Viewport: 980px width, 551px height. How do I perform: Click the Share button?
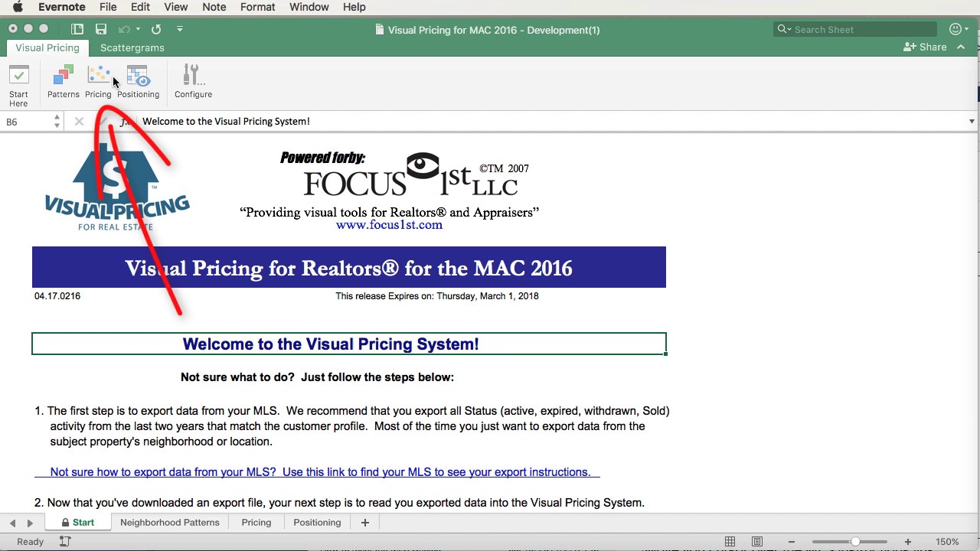click(925, 47)
